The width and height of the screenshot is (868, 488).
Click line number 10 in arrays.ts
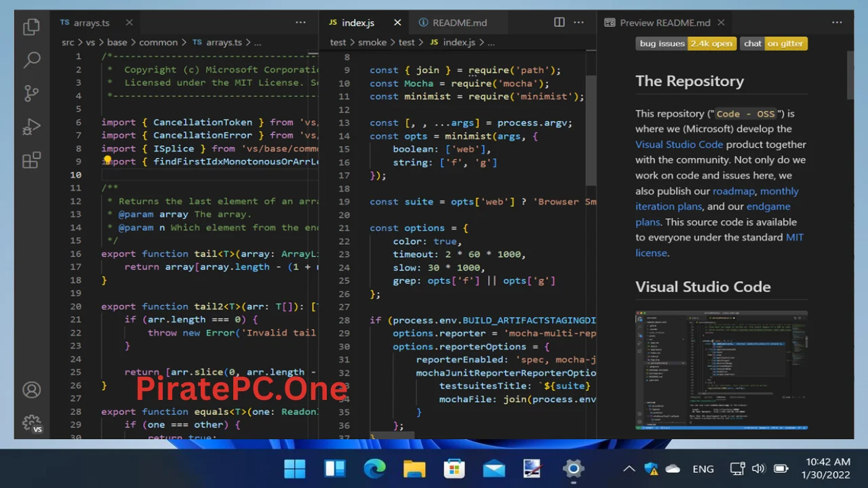click(75, 175)
